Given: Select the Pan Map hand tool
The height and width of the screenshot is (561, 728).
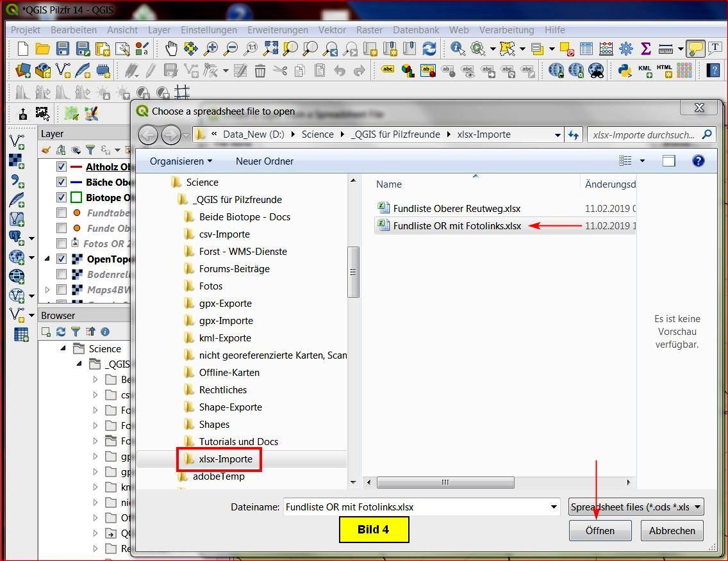Looking at the screenshot, I should click(x=171, y=49).
